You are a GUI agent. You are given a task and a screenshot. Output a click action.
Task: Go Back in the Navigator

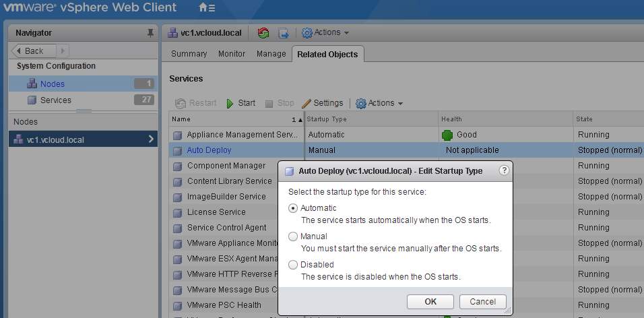(33, 51)
